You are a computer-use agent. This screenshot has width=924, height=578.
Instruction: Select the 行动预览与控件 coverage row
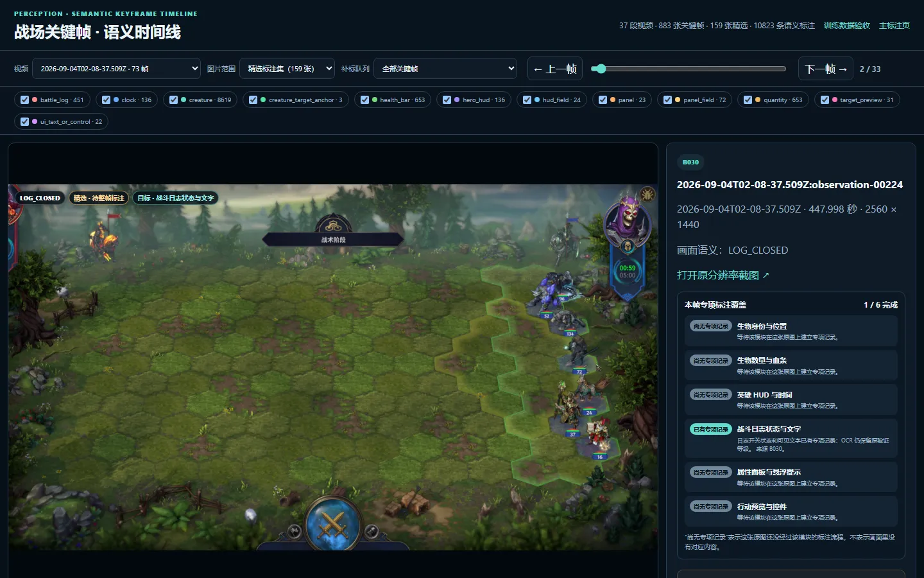791,511
